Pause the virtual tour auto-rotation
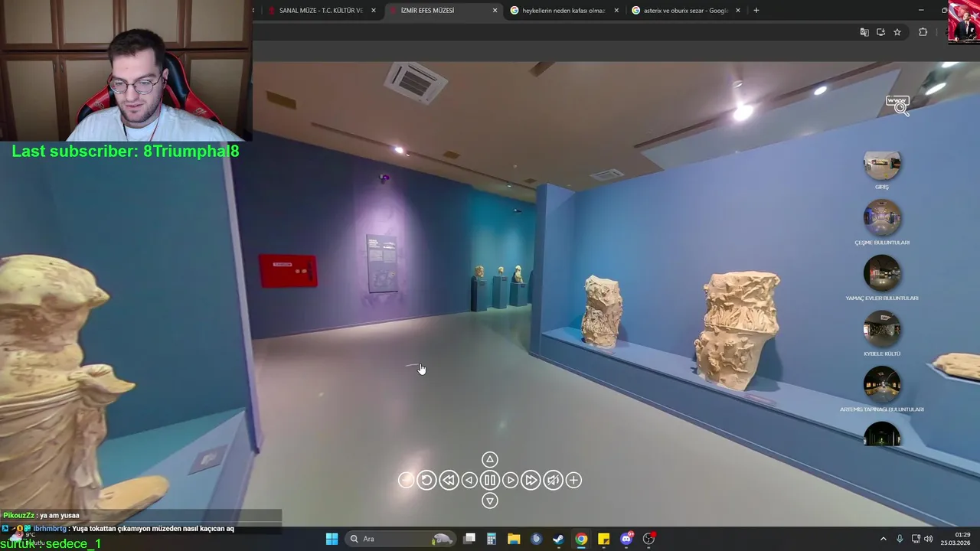Viewport: 980px width, 551px height. point(490,480)
